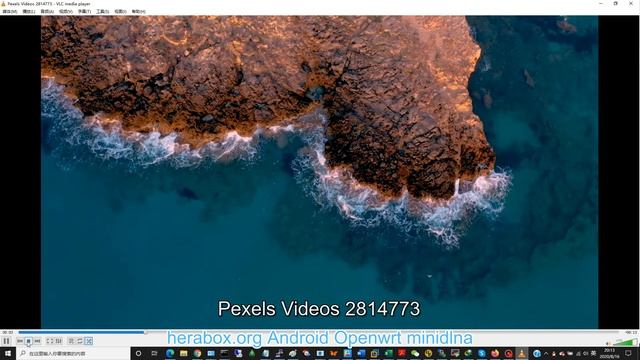Viewport: 640px width, 360px height.
Task: Jump to the previous media track
Action: 20,341
